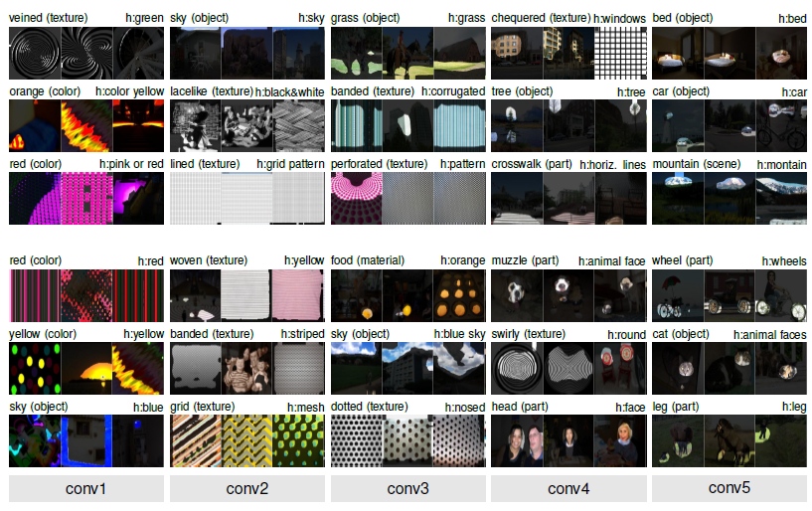
Task: Click the 'h:car' annotation
Action: (794, 92)
